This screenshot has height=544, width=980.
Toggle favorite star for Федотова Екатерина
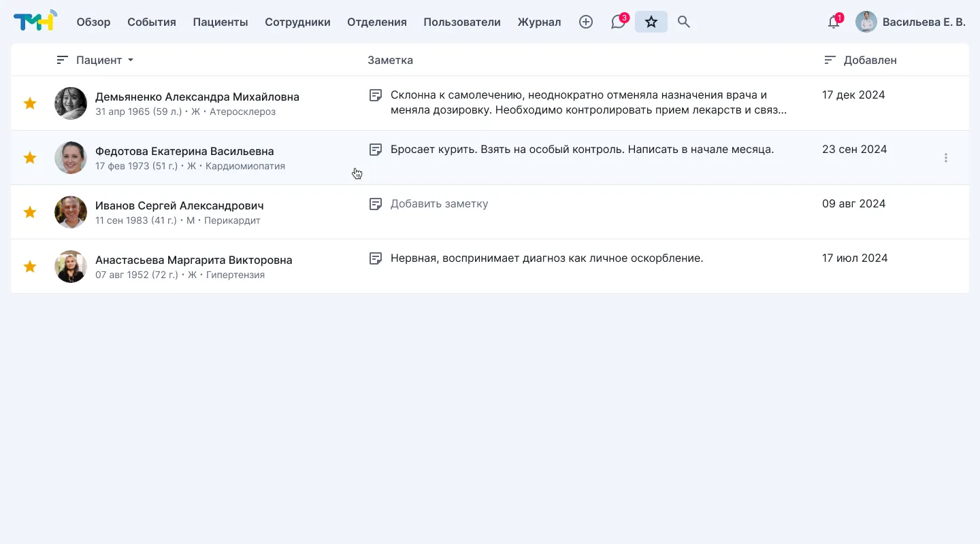pyautogui.click(x=30, y=158)
